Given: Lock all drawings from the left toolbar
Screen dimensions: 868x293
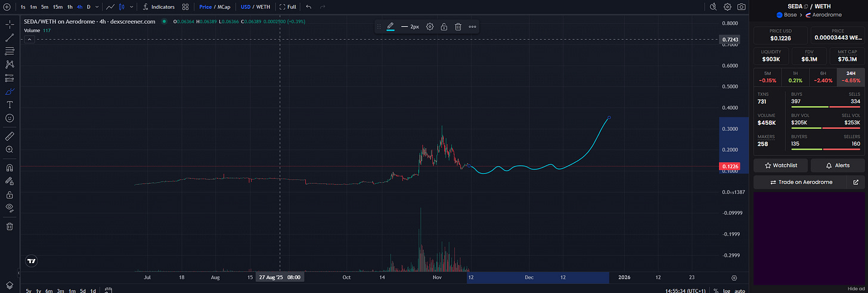Looking at the screenshot, I should pos(10,195).
